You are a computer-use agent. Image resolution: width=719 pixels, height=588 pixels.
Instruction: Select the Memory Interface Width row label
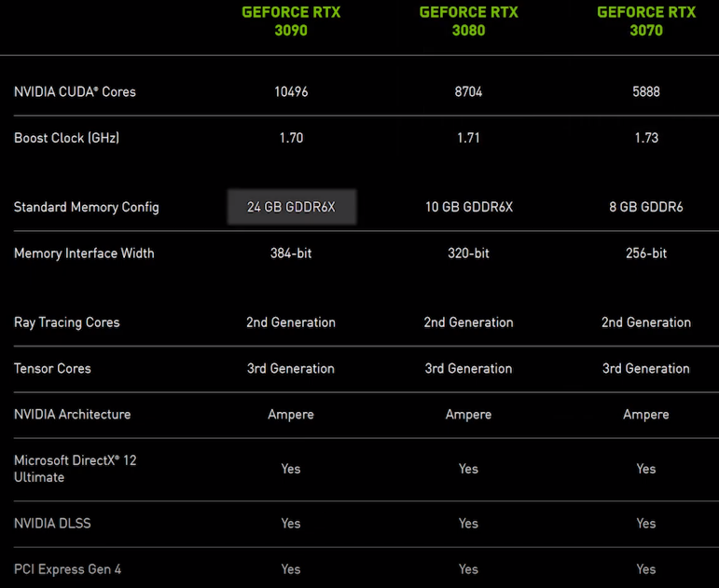point(84,253)
